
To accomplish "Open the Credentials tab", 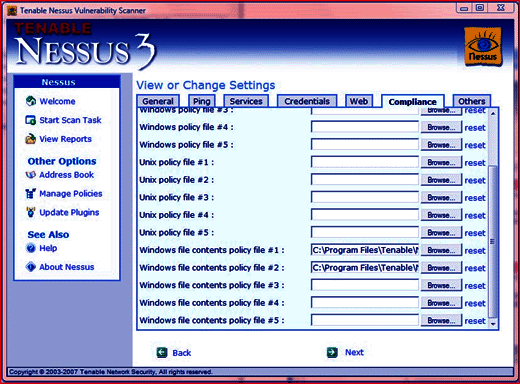I will tap(307, 101).
